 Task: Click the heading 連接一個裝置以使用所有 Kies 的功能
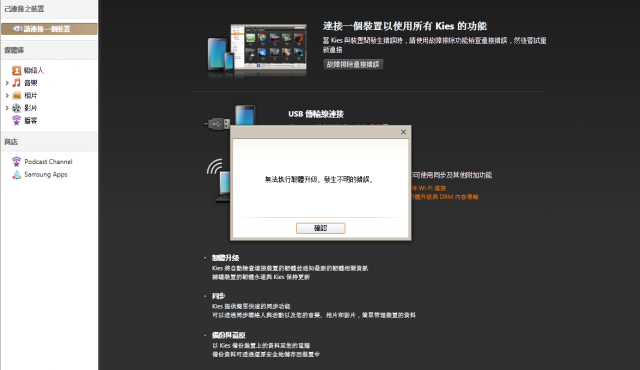tap(404, 26)
